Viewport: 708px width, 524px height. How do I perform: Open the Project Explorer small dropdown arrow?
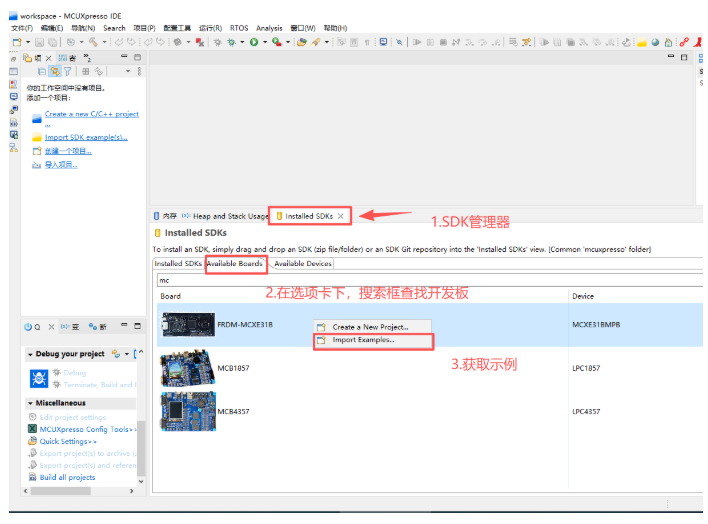point(128,71)
